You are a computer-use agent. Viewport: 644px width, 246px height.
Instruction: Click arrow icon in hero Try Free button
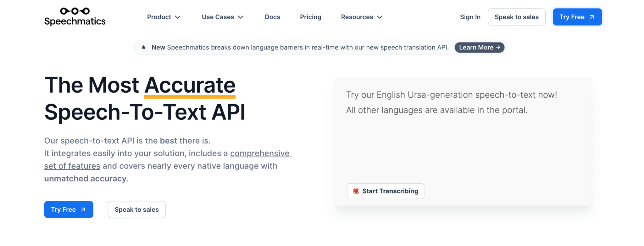(x=83, y=209)
